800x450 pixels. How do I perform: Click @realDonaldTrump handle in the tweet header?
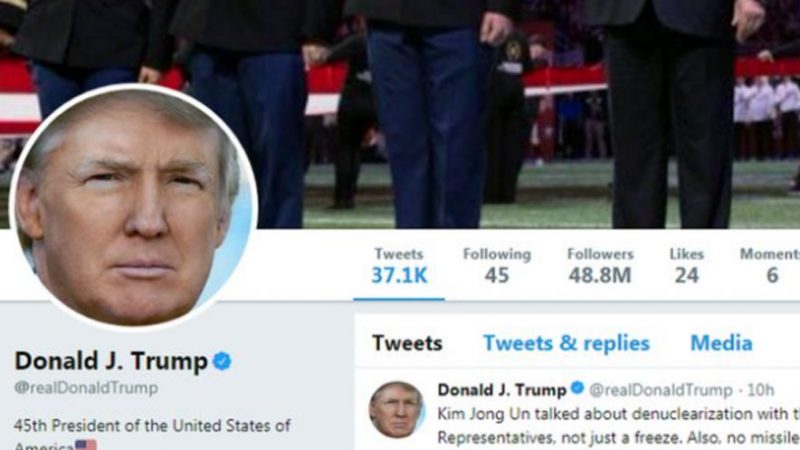click(x=661, y=390)
